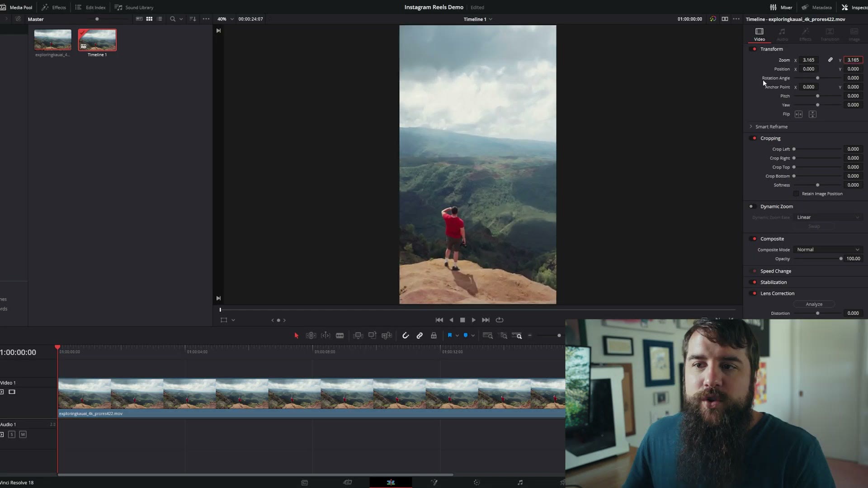This screenshot has height=488, width=868.
Task: Click the Lens Correction Analyze button
Action: point(814,304)
